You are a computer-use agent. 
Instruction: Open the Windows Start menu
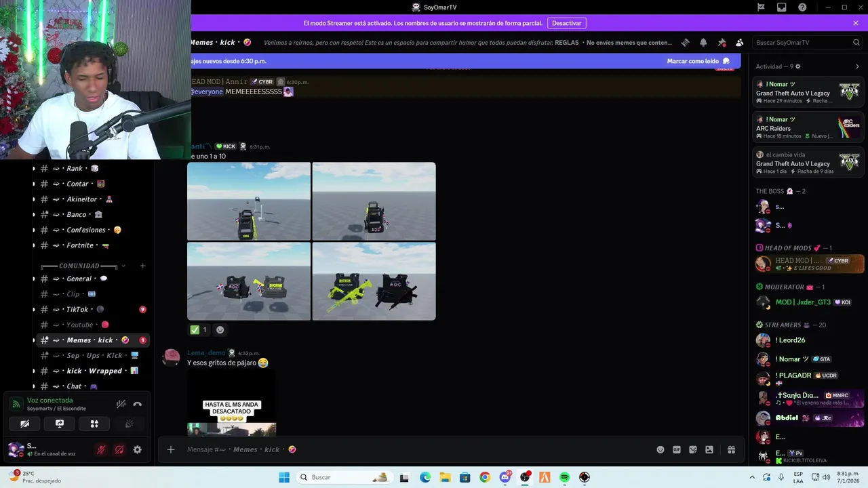pyautogui.click(x=284, y=477)
